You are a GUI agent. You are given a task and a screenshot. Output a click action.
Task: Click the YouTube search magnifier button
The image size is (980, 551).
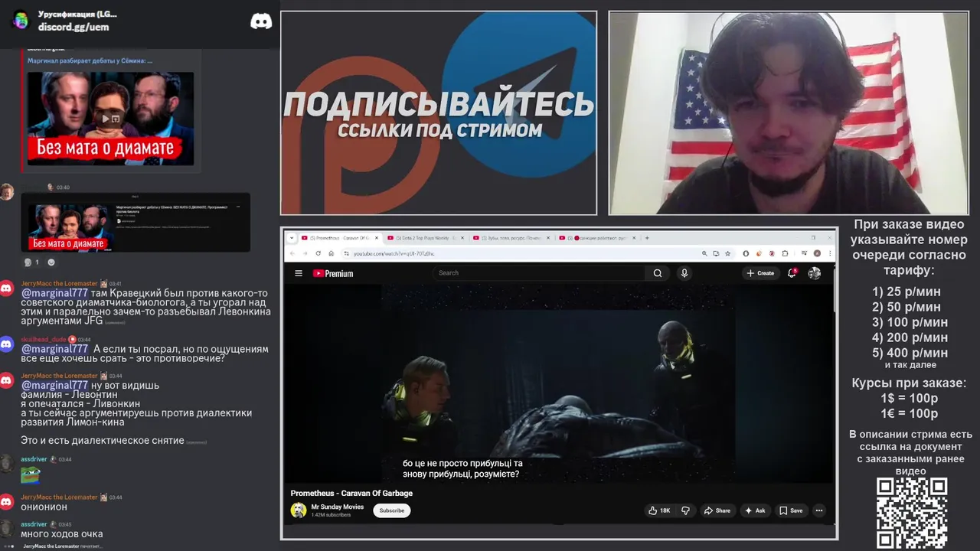click(657, 273)
